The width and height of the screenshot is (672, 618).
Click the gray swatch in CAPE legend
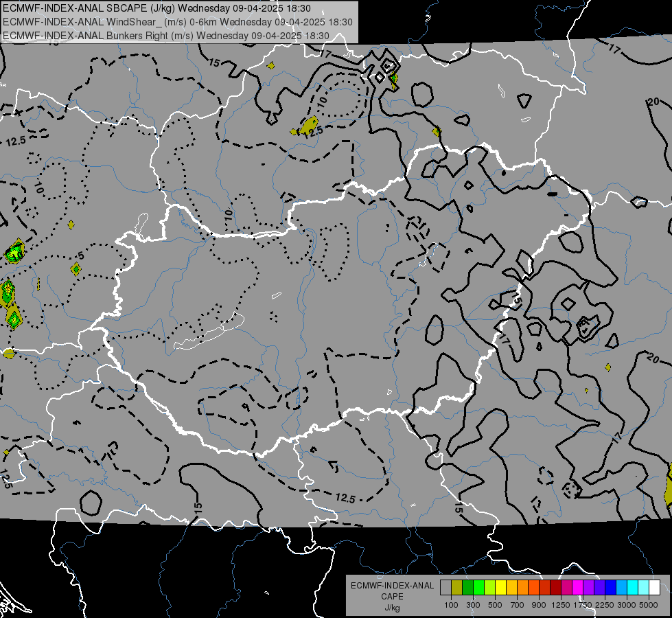(445, 588)
